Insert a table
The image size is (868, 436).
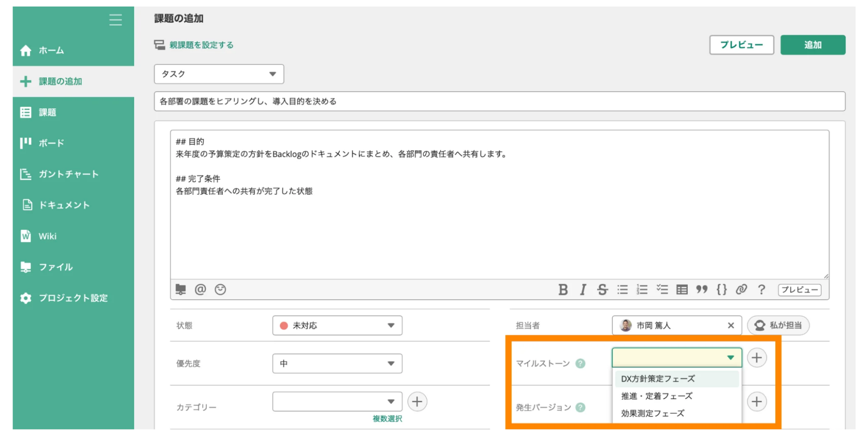tap(682, 289)
